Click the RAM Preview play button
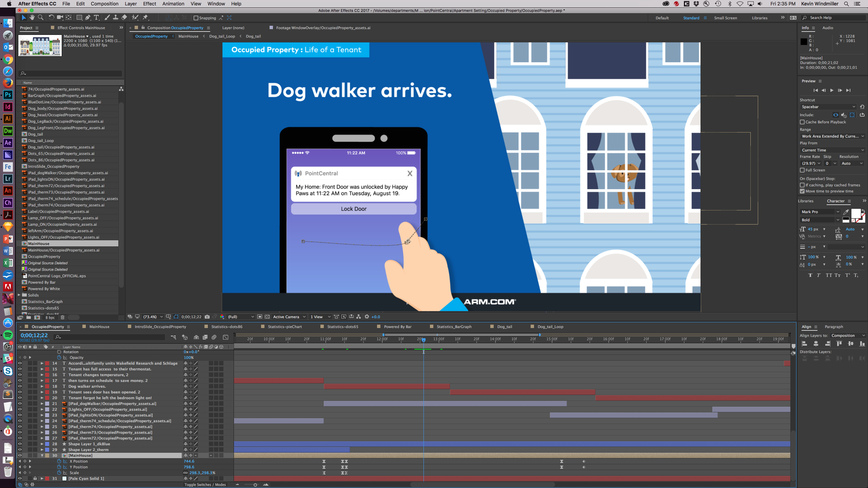 pos(832,90)
